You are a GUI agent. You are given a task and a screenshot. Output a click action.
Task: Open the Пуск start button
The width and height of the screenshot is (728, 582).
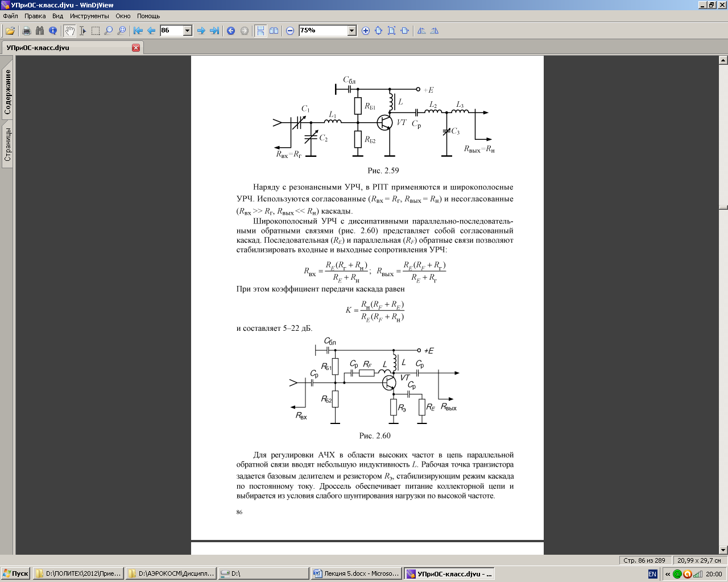[x=15, y=574]
